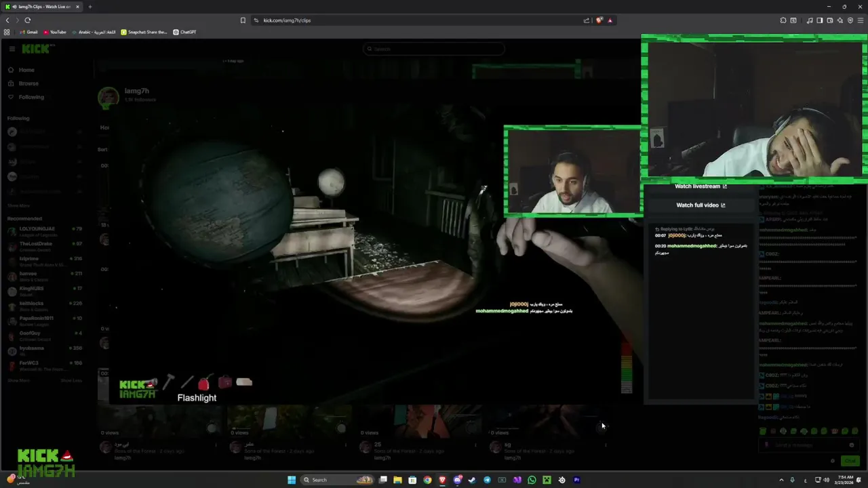Click the Windows taskbar Search box
Viewport: 868px width, 488px height.
pyautogui.click(x=337, y=480)
